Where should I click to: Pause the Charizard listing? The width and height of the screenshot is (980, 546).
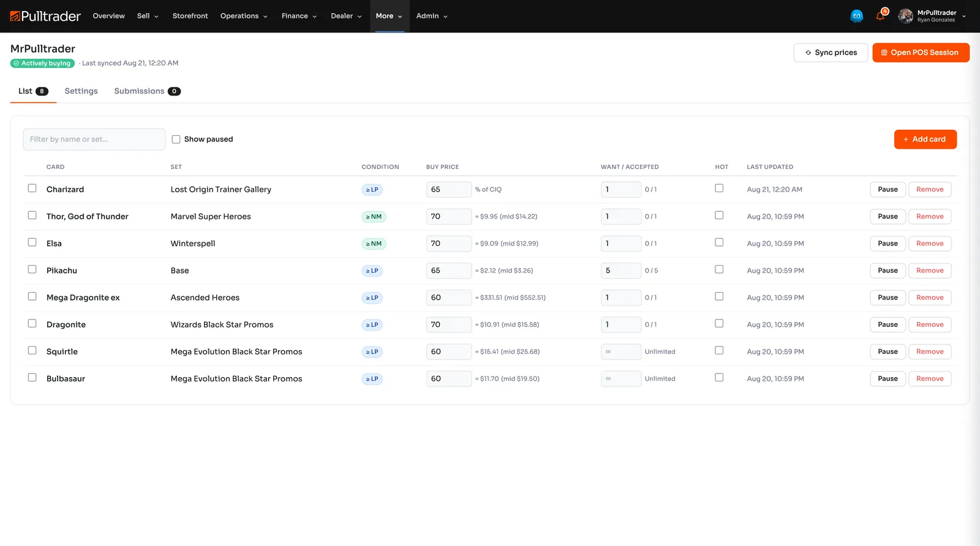pyautogui.click(x=888, y=190)
